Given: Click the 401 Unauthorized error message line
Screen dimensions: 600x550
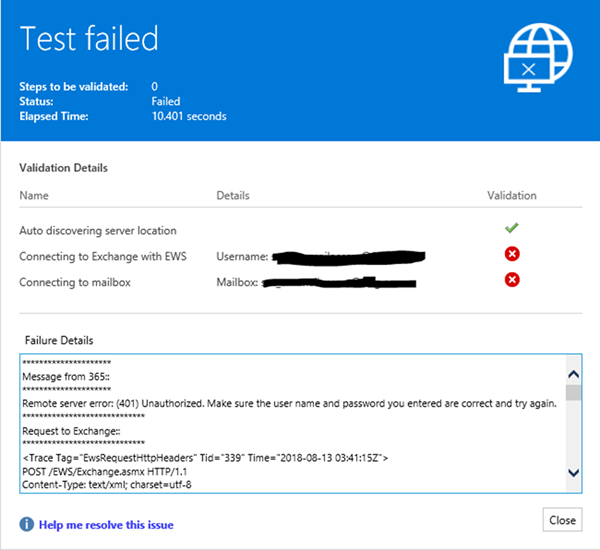Looking at the screenshot, I should [289, 405].
